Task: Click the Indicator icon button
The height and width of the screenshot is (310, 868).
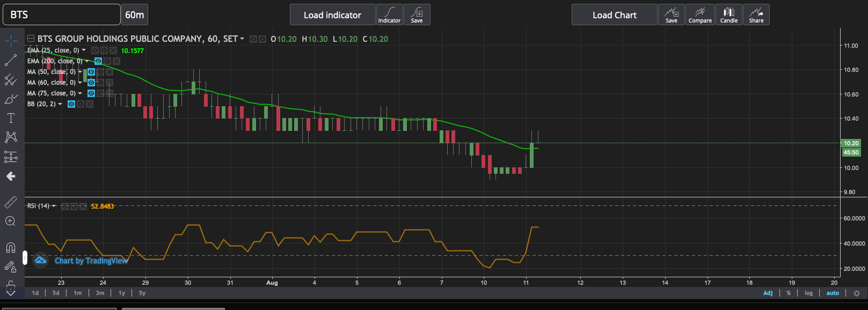Action: [x=390, y=14]
